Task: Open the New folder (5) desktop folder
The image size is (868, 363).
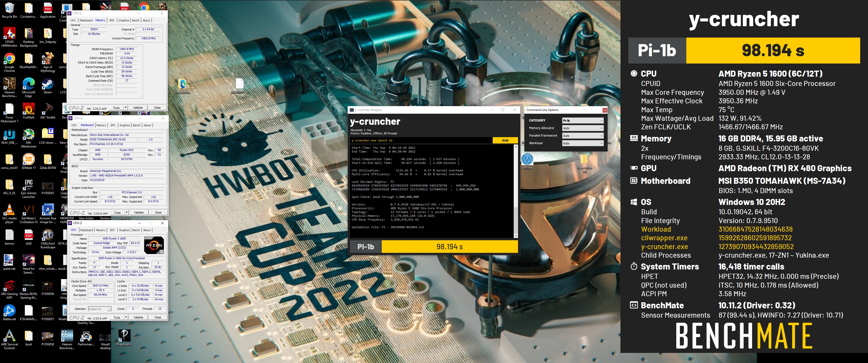Action: (585, 163)
